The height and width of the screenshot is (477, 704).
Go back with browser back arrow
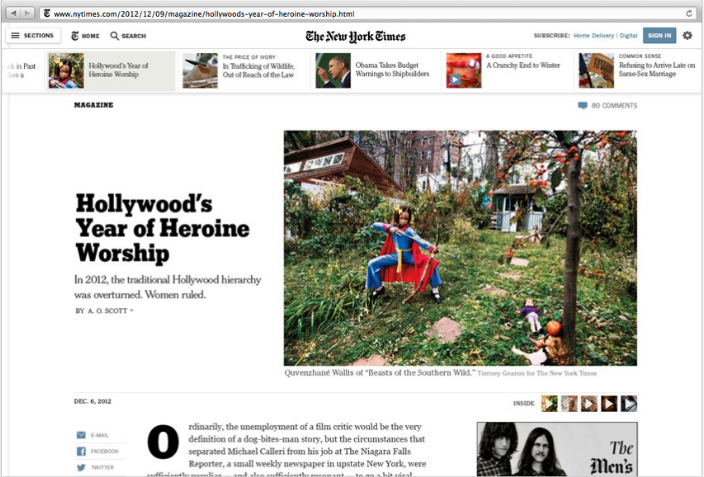pos(13,13)
